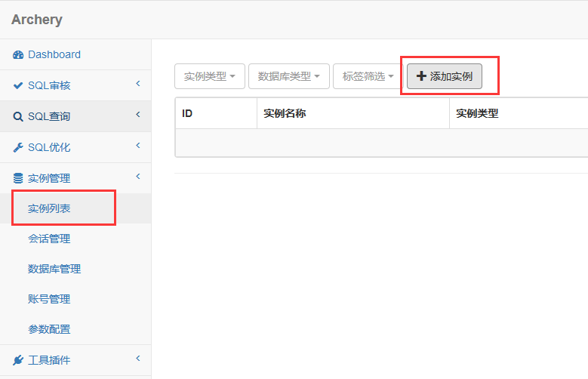Open the 标签筛选 filter dropdown
Screen dimensions: 588x379
[368, 76]
